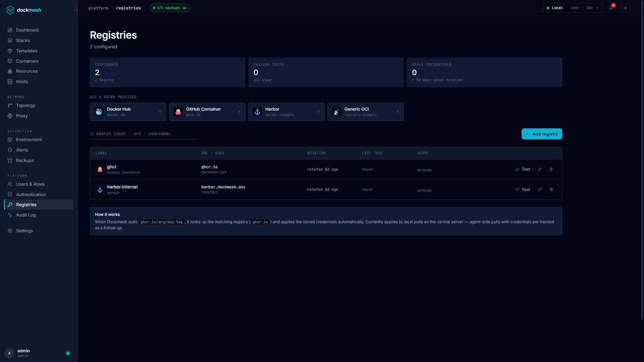Test the ghcr registry connection
Screen dimensions: 644x362
[x=523, y=169]
